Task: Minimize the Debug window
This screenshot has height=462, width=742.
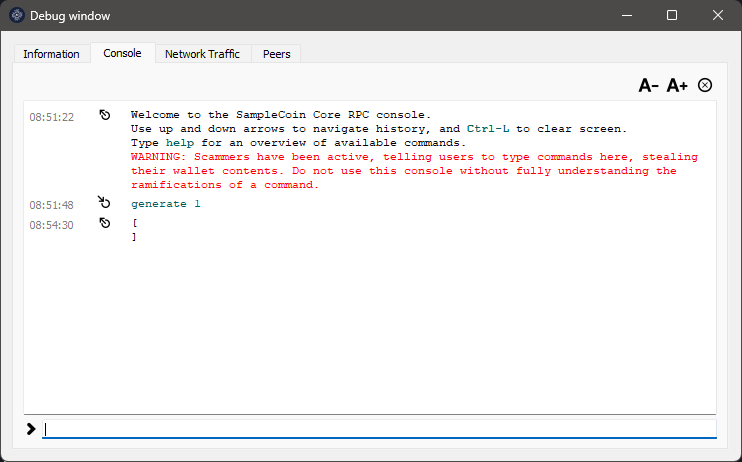Action: (x=626, y=16)
